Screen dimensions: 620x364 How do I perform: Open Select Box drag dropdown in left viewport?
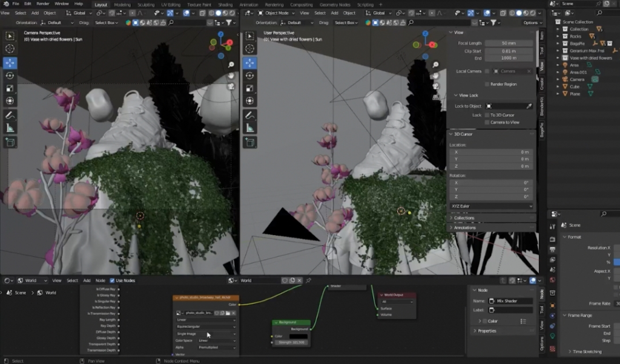point(107,22)
